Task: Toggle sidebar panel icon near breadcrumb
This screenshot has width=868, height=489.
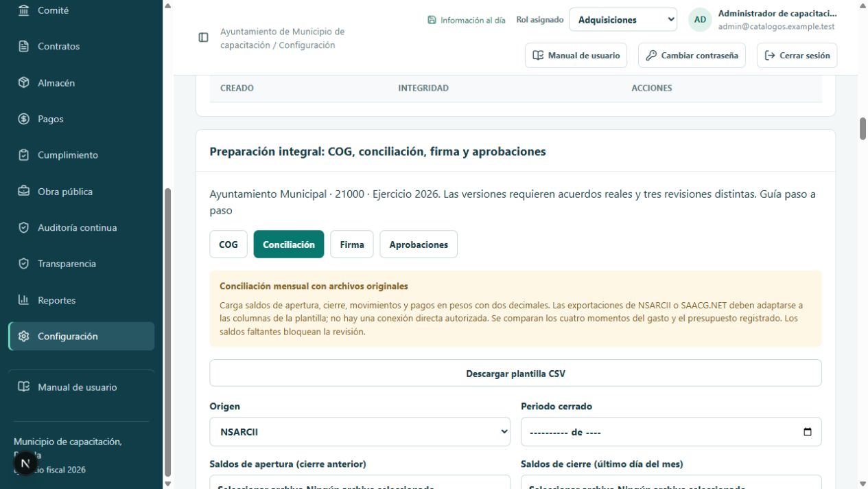Action: [203, 38]
